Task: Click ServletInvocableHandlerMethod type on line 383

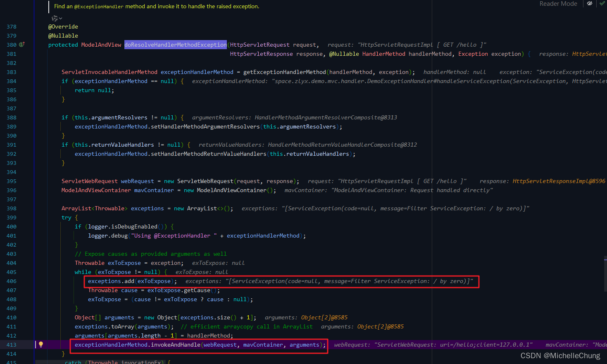Action: pos(109,72)
